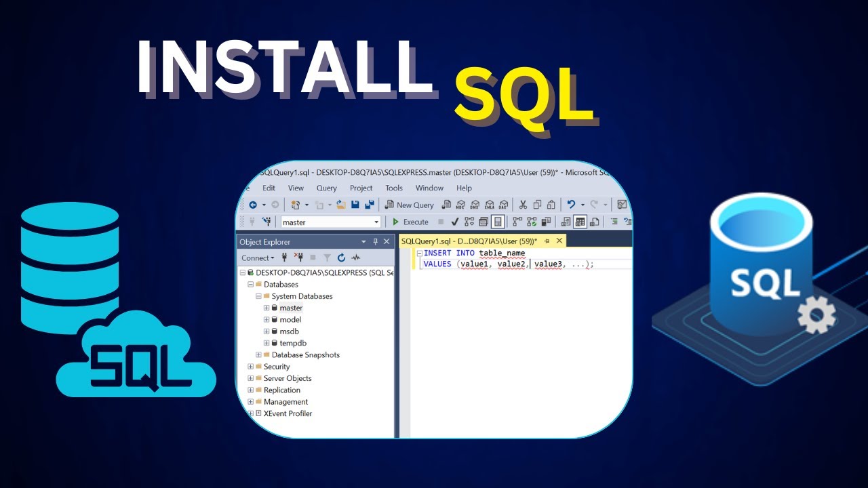868x488 pixels.
Task: Open the Query menu
Action: (327, 188)
